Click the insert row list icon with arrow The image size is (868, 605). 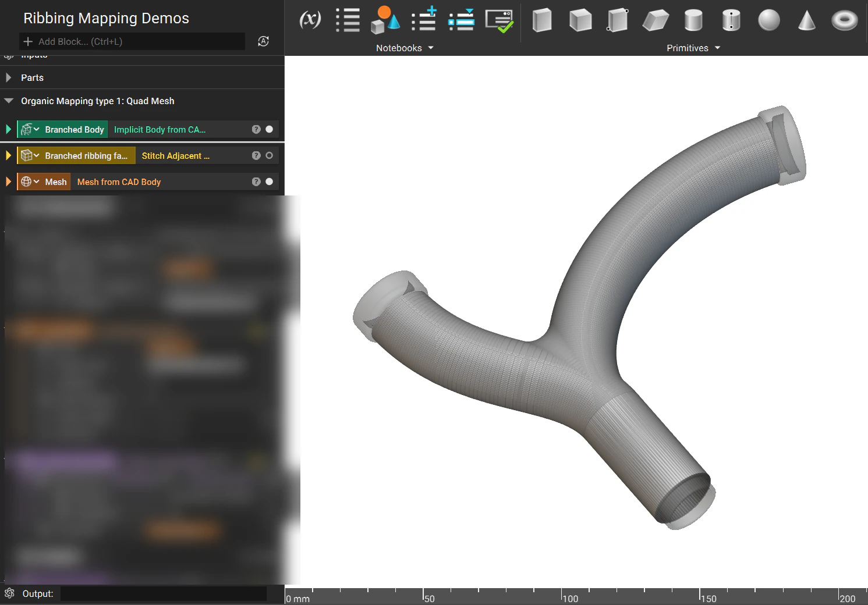[x=462, y=20]
